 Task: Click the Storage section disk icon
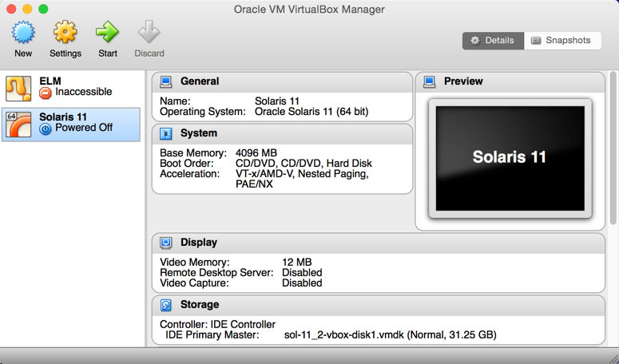pos(166,305)
